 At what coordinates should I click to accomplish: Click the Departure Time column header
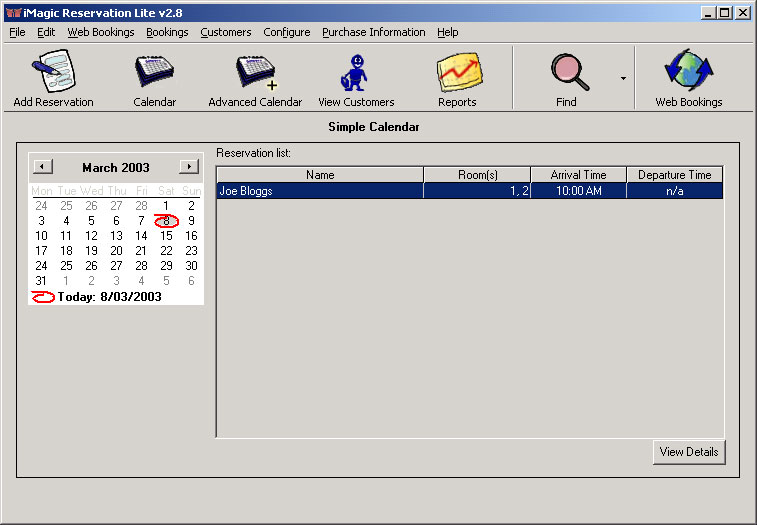[674, 175]
